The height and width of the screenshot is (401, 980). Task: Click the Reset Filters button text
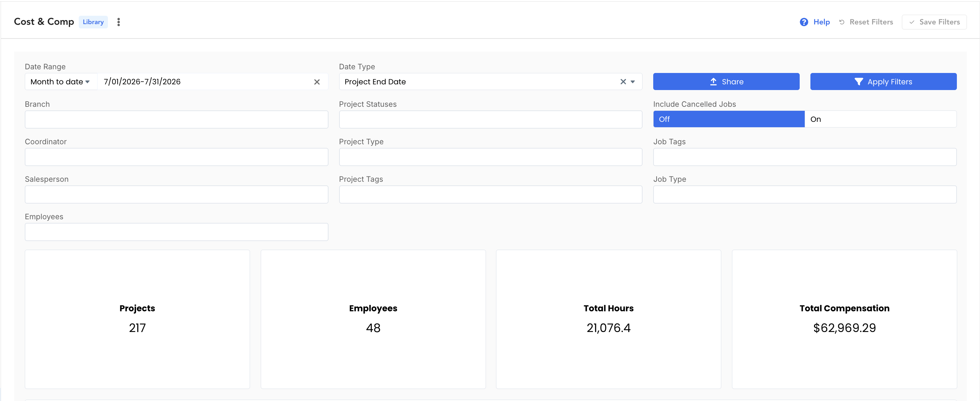[871, 22]
